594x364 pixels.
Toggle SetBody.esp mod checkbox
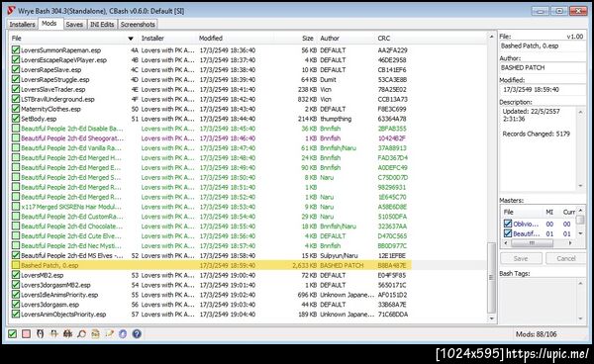coord(16,119)
